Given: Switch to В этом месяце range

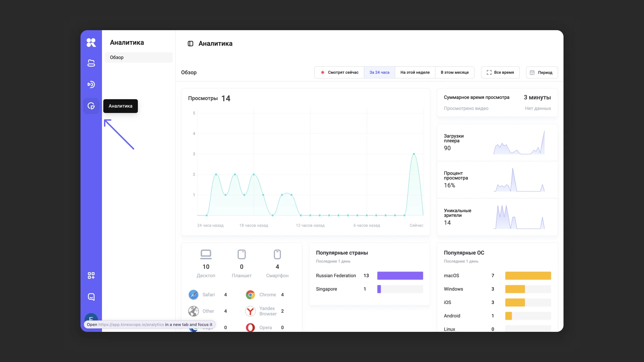Looking at the screenshot, I should 454,72.
